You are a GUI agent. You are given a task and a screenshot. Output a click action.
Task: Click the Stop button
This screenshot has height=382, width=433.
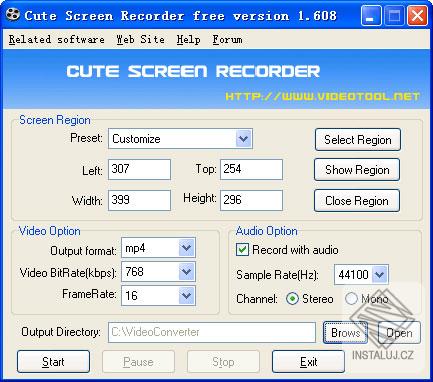[x=223, y=362]
